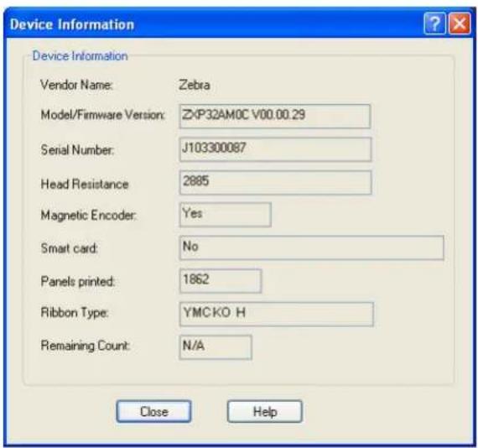Click the Model/Firmware Version field

pos(275,116)
